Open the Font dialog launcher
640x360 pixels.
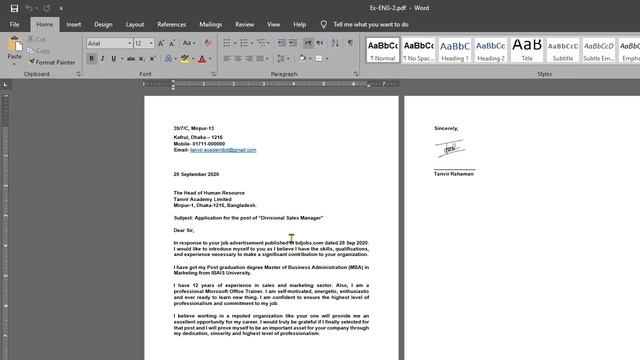click(x=213, y=74)
